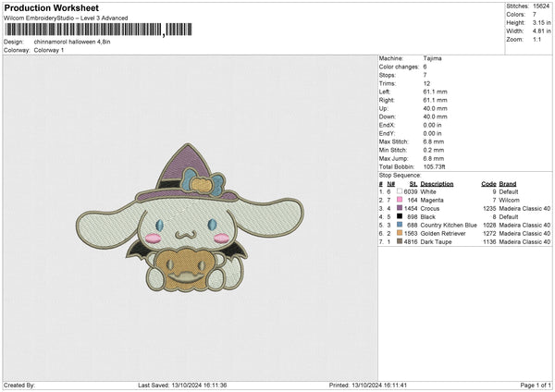Click the Stop Sequence heading
Image resolution: width=555 pixels, height=392 pixels.
coord(400,174)
